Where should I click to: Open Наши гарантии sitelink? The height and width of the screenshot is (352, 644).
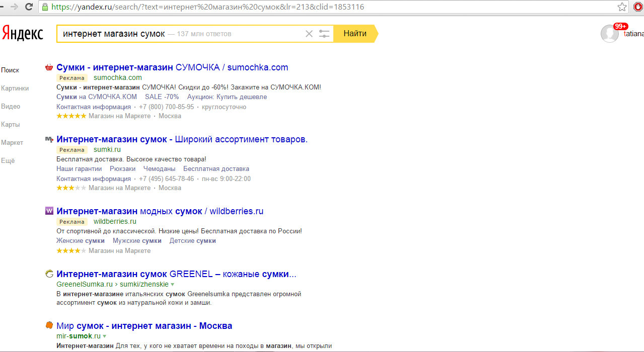(x=79, y=169)
